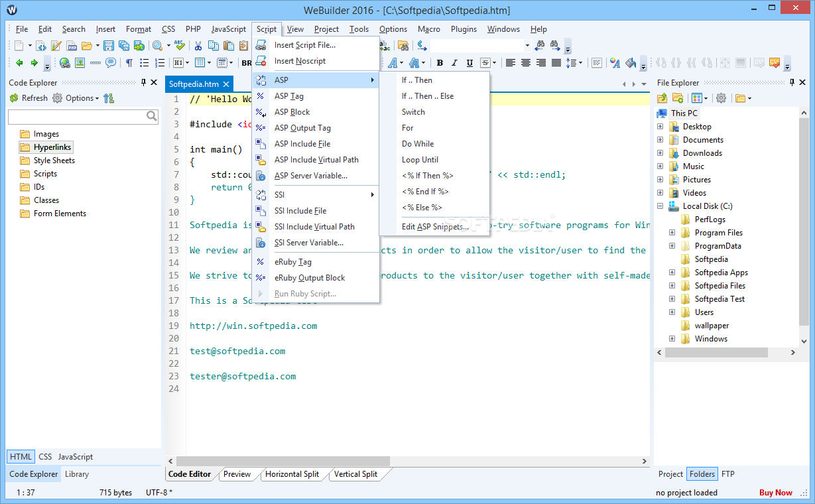Pin the Code Explorer panel
Image resolution: width=815 pixels, height=504 pixels.
point(143,83)
